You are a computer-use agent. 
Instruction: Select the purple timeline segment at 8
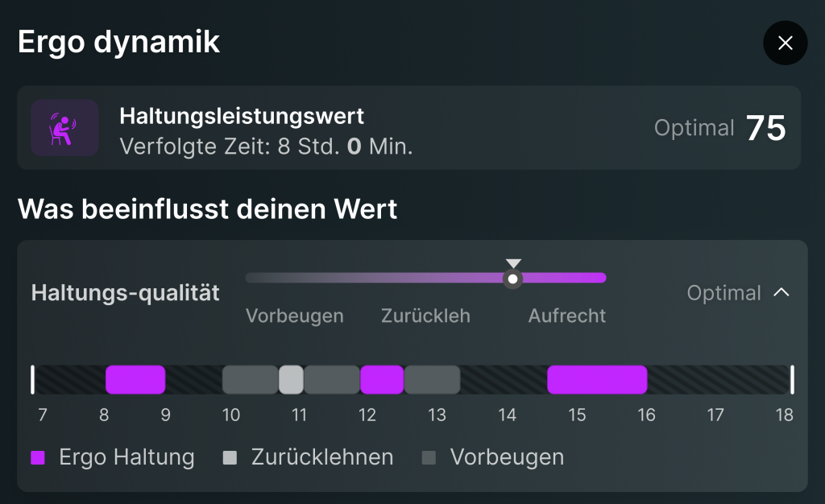135,379
